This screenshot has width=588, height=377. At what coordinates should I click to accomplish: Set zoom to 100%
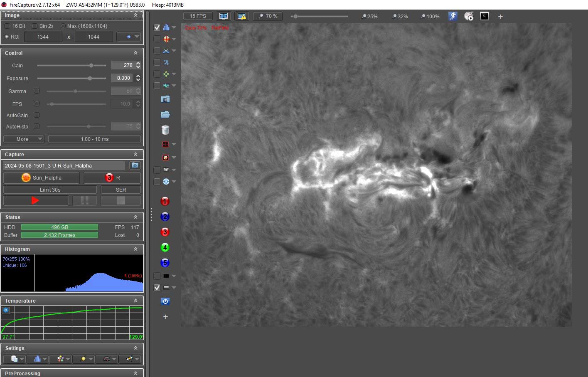point(430,16)
